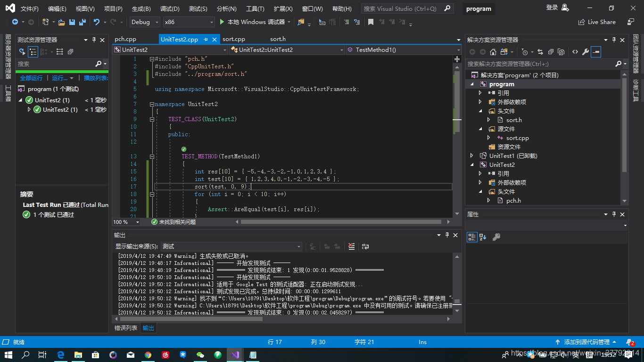Click the Live Share button

coord(597,22)
